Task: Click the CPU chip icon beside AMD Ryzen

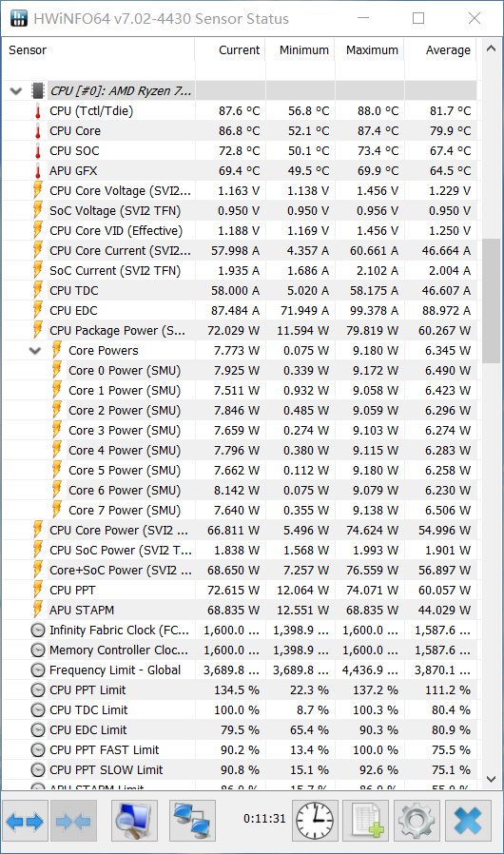Action: [38, 90]
